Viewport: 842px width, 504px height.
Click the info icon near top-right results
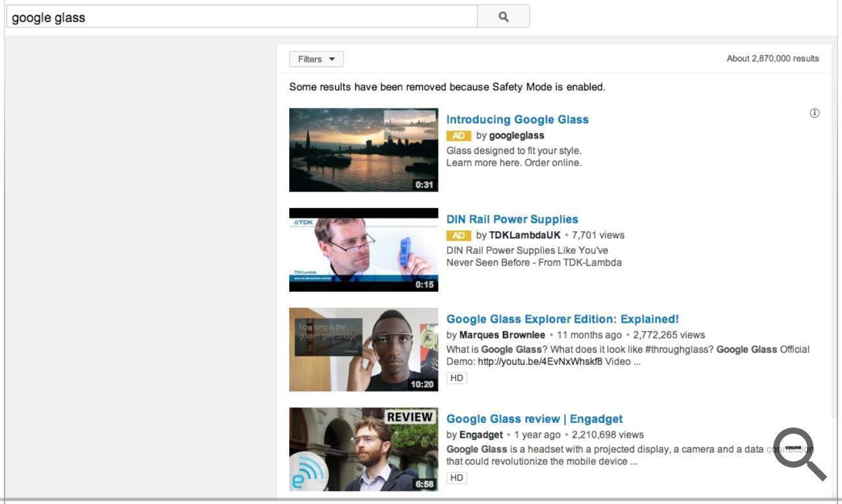click(815, 112)
